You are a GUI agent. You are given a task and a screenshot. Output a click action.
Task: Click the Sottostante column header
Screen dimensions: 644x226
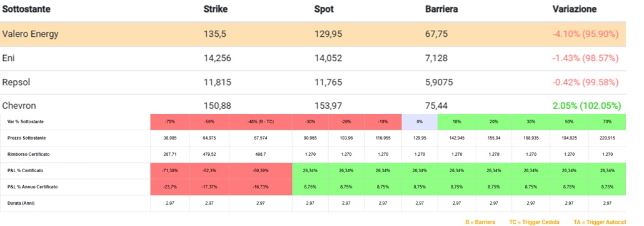click(x=26, y=9)
